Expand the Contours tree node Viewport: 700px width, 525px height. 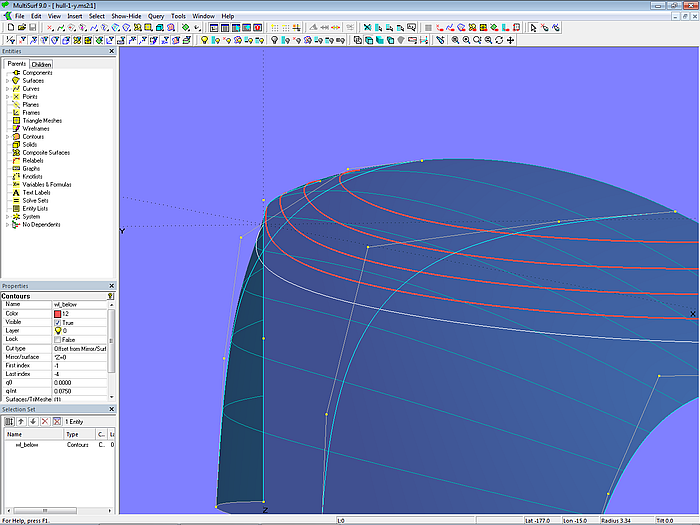(8, 137)
